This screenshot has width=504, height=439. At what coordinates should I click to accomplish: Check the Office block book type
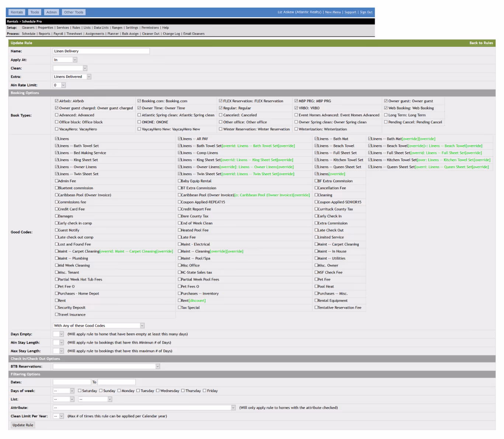pyautogui.click(x=57, y=122)
